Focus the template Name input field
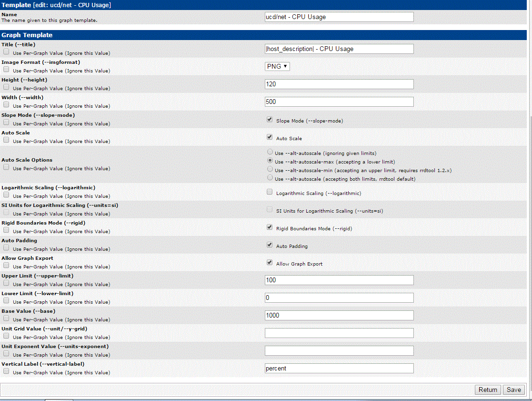This screenshot has width=532, height=401. [x=339, y=17]
